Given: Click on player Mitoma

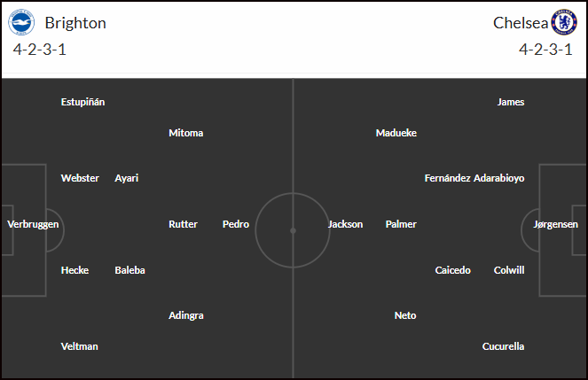Looking at the screenshot, I should [186, 133].
